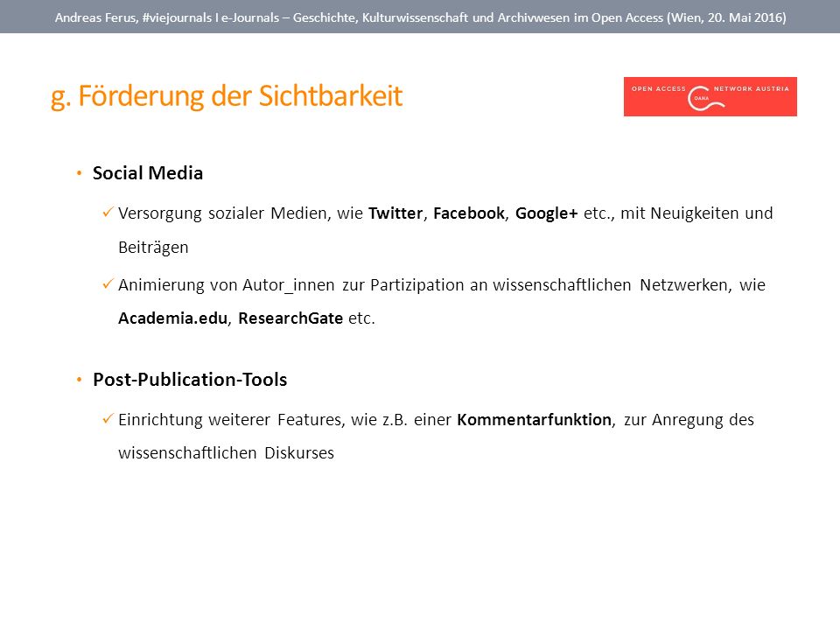Click the bold word 'Google+'
840x630 pixels.
point(546,213)
